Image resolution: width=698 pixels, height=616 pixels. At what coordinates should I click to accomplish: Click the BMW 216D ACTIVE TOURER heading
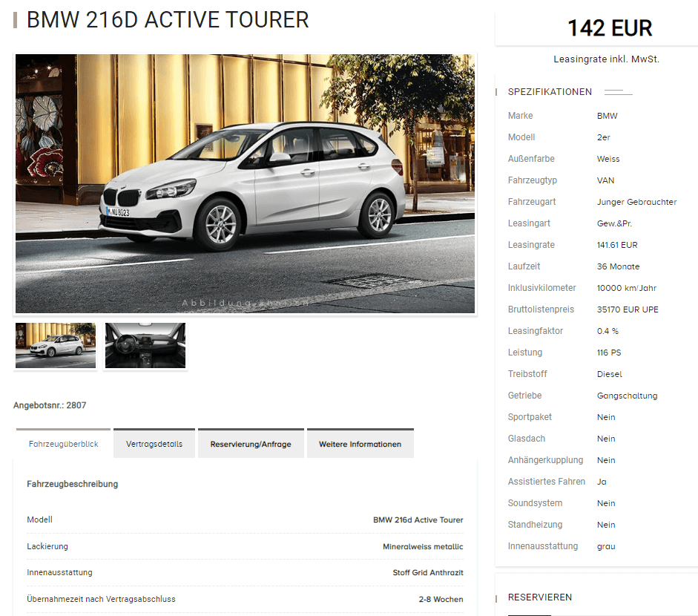click(x=168, y=20)
